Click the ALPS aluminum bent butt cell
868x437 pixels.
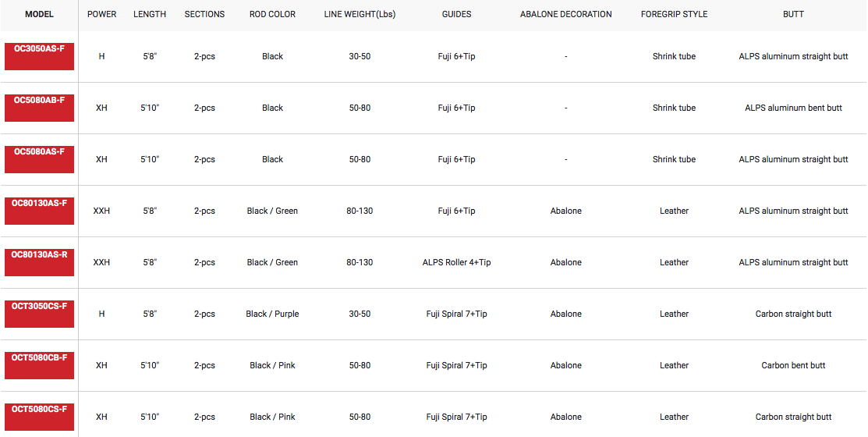pyautogui.click(x=793, y=108)
